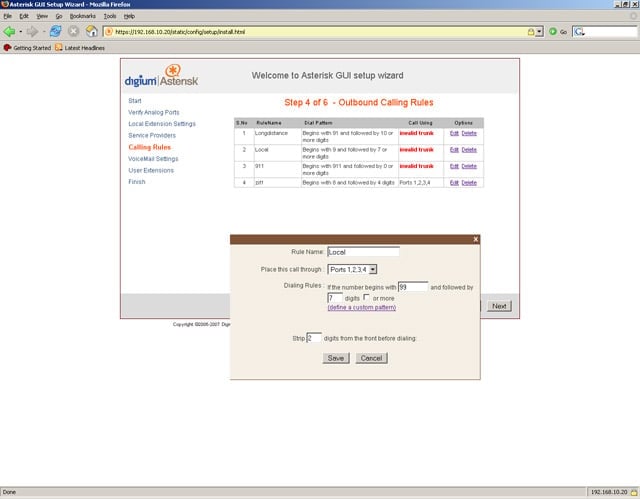Open the Getting Started bookmark
The width and height of the screenshot is (640, 499).
point(27,48)
